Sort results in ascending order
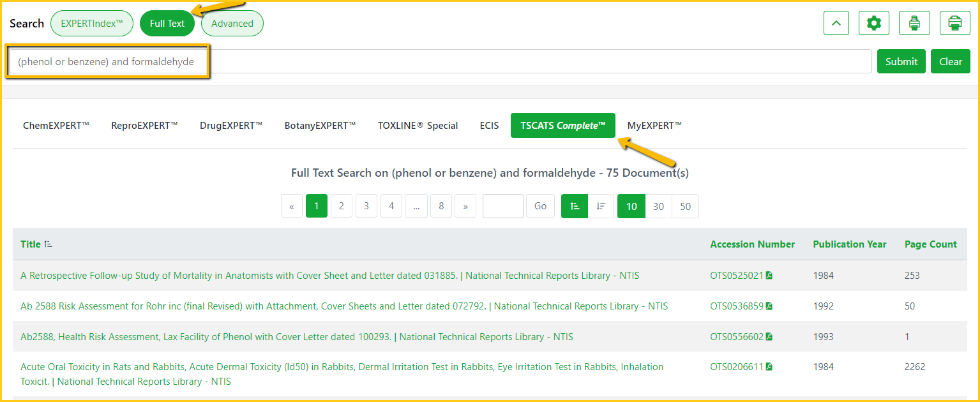Viewport: 980px width, 402px height. pos(575,206)
